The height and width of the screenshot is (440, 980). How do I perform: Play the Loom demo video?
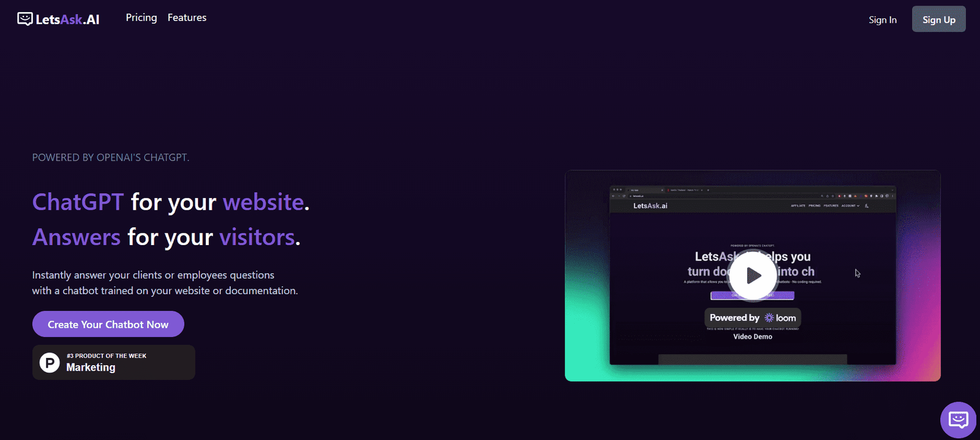pos(753,275)
